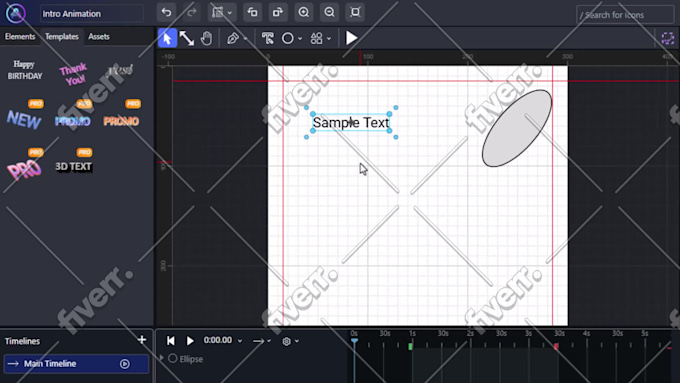The width and height of the screenshot is (680, 383).
Task: Click the blue playhead marker at 0s
Action: pos(354,341)
